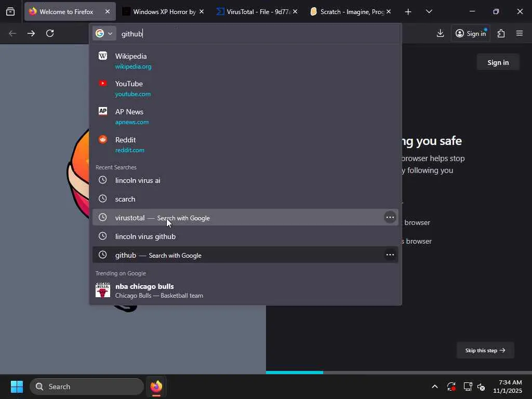This screenshot has width=532, height=399.
Task: Click the Chicago Bulls logo thumbnail
Action: click(x=103, y=290)
